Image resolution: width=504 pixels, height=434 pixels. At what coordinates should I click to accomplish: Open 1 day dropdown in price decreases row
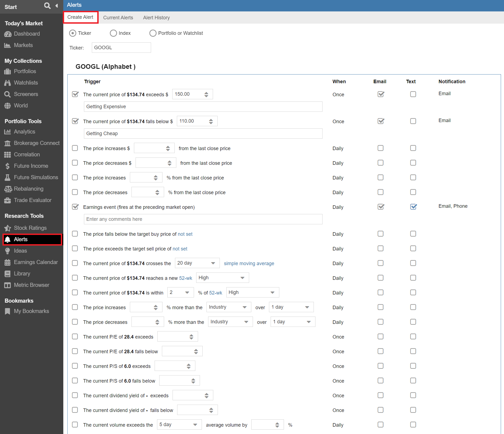click(x=293, y=322)
